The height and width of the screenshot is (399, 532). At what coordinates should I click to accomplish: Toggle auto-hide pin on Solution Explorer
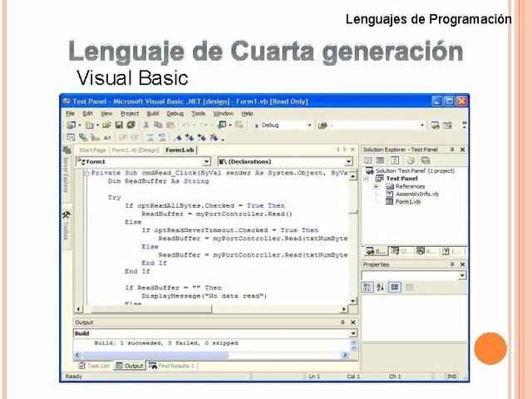(x=452, y=150)
